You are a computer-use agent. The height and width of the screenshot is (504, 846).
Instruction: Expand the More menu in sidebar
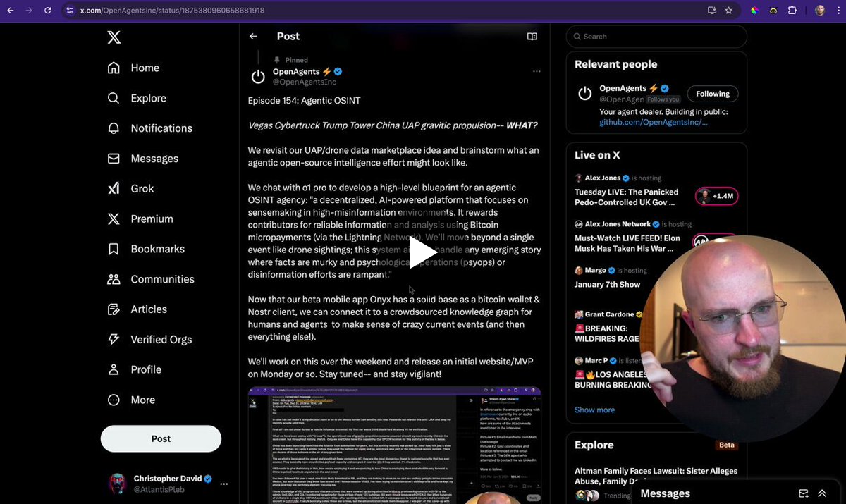click(x=131, y=400)
